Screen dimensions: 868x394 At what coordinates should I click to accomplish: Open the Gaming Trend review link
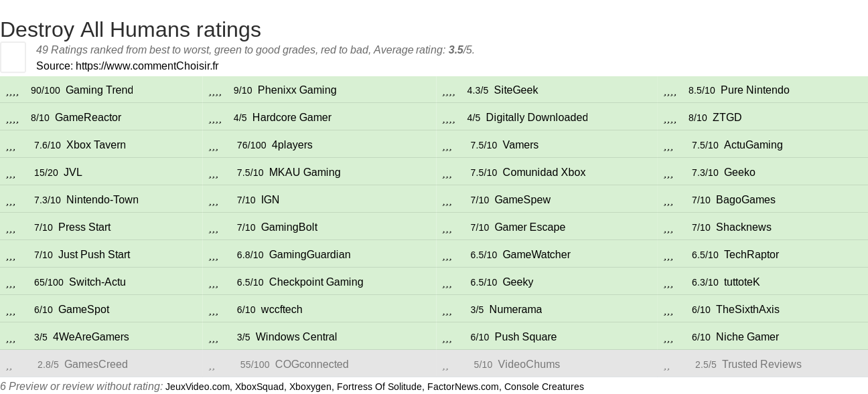pos(99,90)
